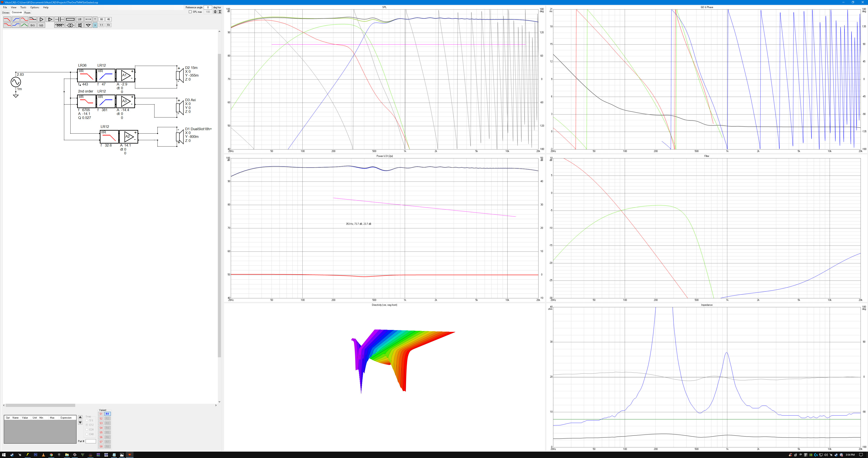The image size is (868, 458).
Task: Add the green peak filter block
Action: point(24,25)
